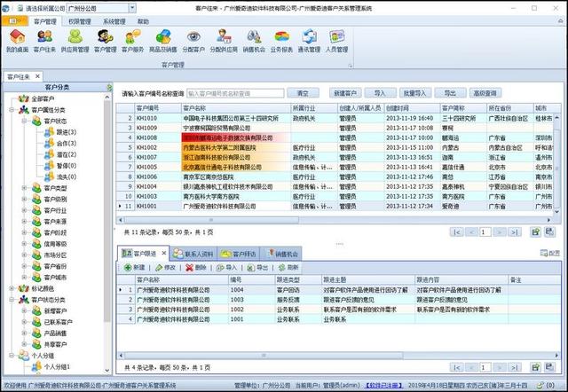Click the refresh icon in 客户分类 header
Image resolution: width=568 pixels, height=392 pixels.
pyautogui.click(x=109, y=87)
